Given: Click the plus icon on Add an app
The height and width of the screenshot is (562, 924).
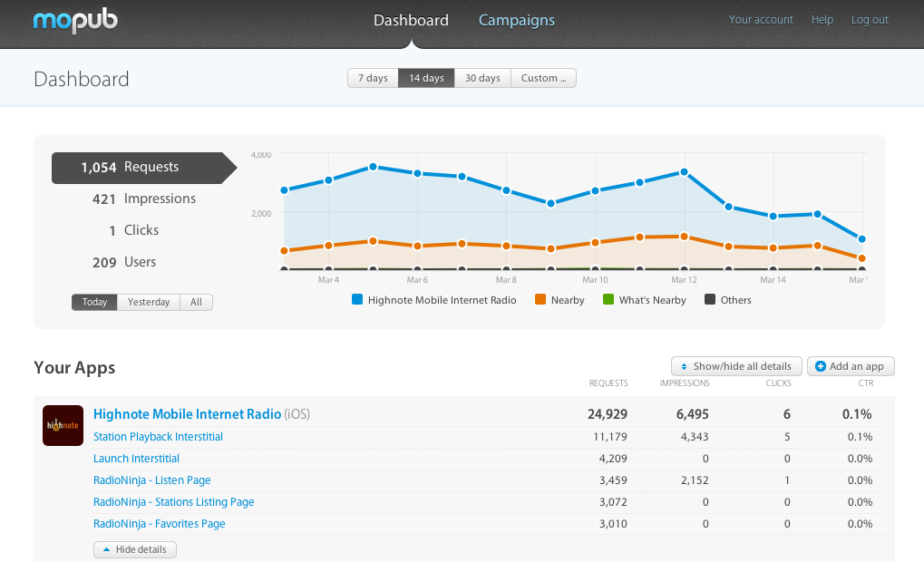Looking at the screenshot, I should pos(820,366).
